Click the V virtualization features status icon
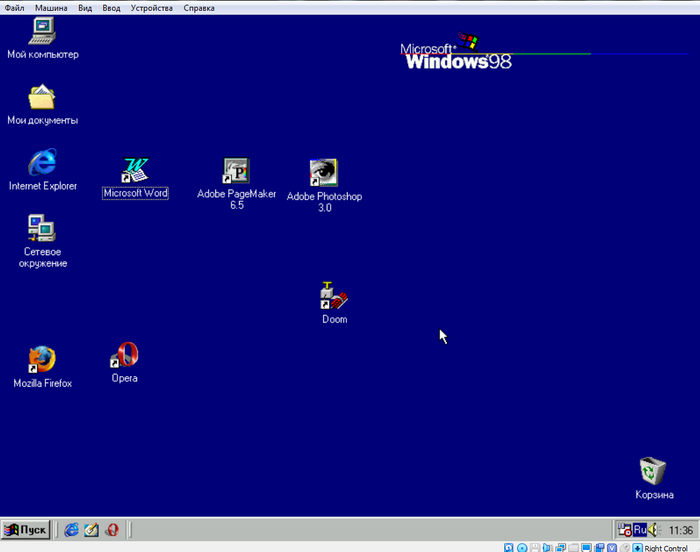Viewport: 700px width, 552px height. coord(612,548)
